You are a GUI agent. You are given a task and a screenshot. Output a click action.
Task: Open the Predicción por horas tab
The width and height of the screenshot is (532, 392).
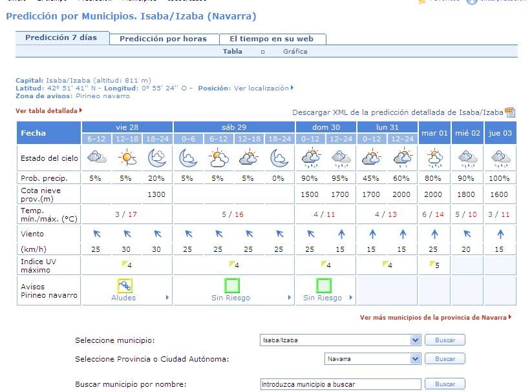(163, 39)
